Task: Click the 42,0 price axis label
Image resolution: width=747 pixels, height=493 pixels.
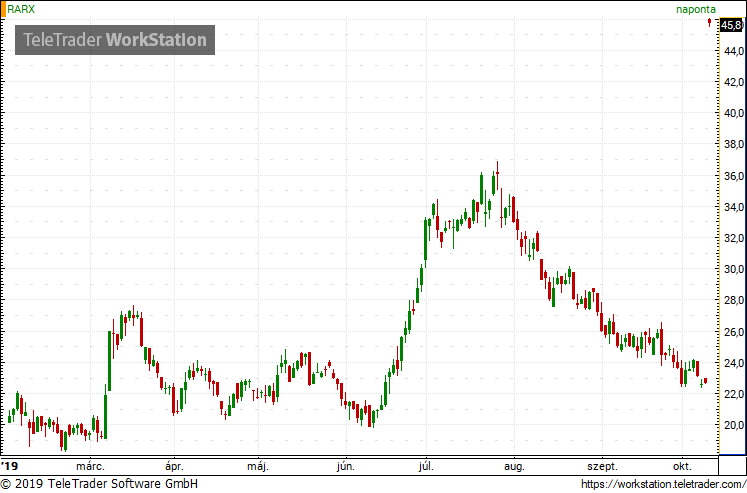Action: coord(734,82)
